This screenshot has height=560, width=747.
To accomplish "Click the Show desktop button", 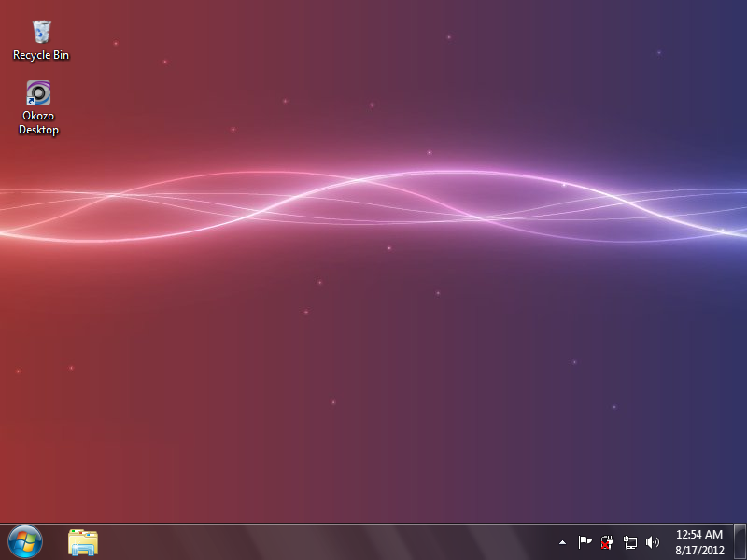I will click(740, 542).
